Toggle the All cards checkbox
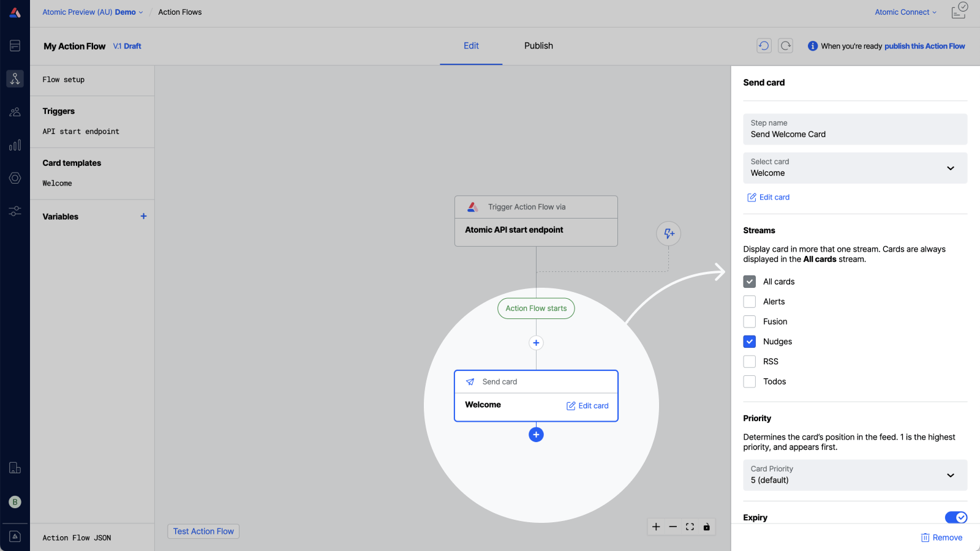Screen dimensions: 980x551 click(750, 282)
